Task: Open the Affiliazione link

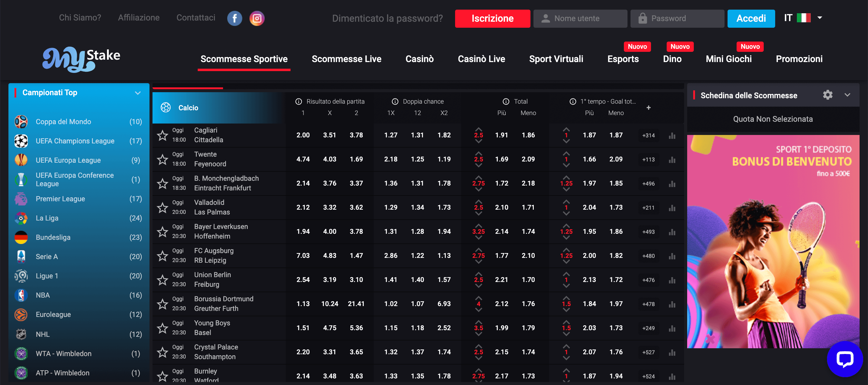Action: (x=139, y=17)
